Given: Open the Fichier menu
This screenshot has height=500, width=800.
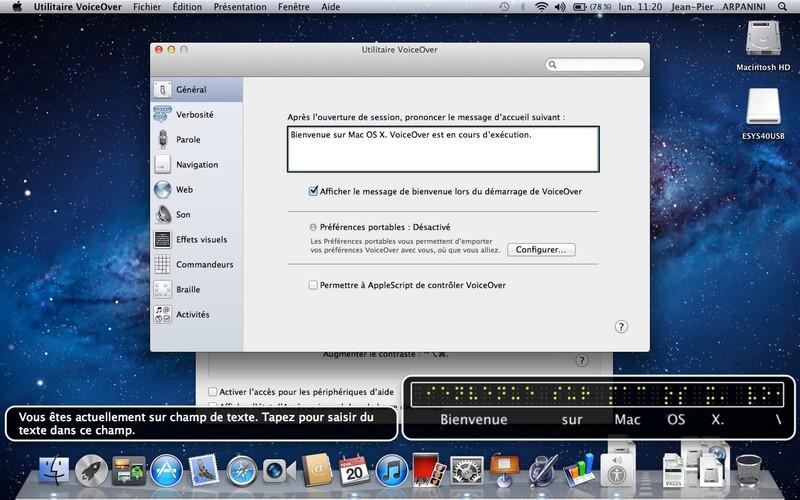Looking at the screenshot, I should (x=147, y=7).
